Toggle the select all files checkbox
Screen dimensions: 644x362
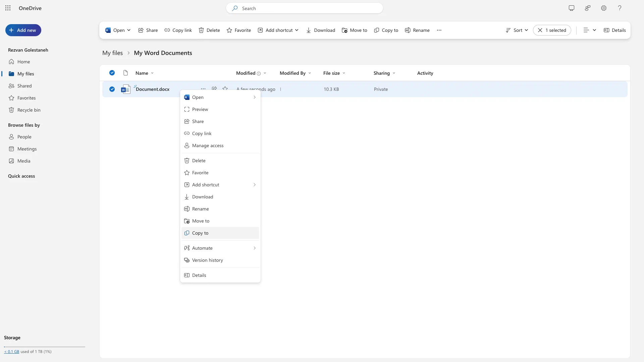coord(112,73)
